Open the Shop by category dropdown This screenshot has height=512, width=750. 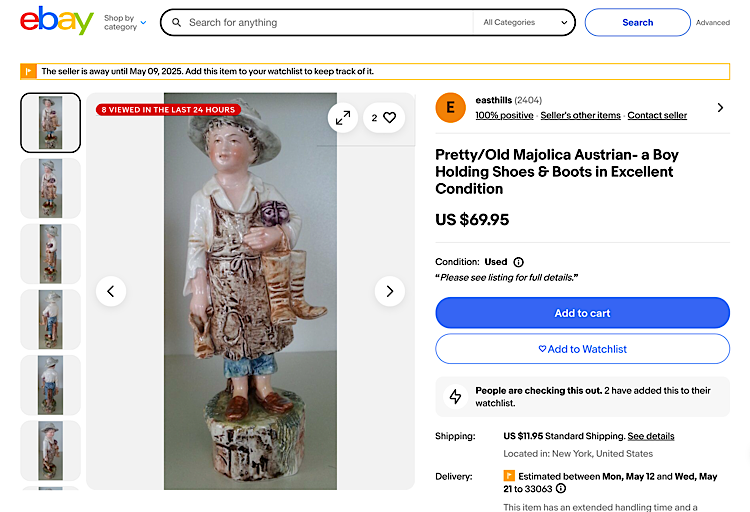pos(125,22)
